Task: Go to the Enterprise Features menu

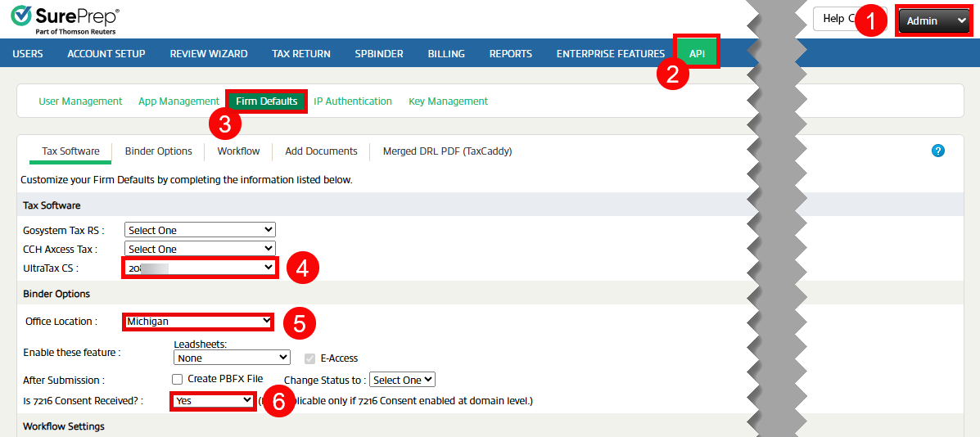Action: pos(610,53)
